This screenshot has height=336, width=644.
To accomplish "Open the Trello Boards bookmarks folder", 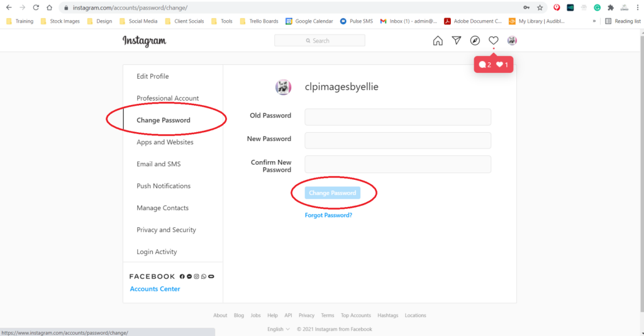I will coord(259,21).
